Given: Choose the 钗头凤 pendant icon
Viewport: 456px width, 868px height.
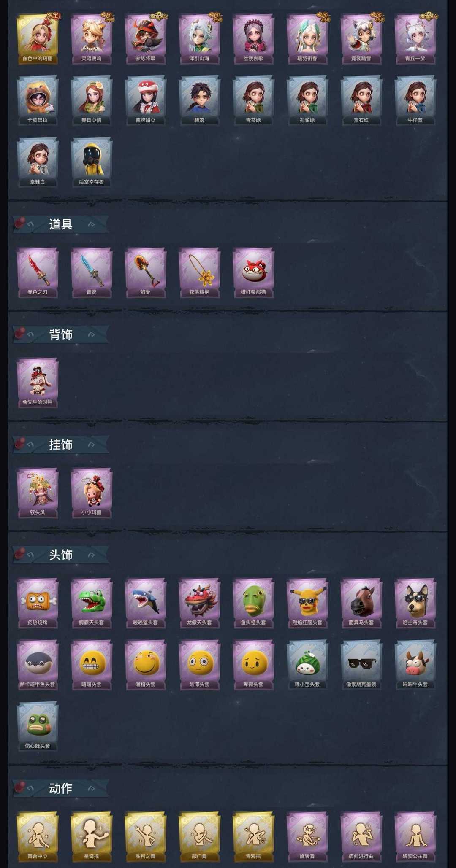Looking at the screenshot, I should click(38, 493).
